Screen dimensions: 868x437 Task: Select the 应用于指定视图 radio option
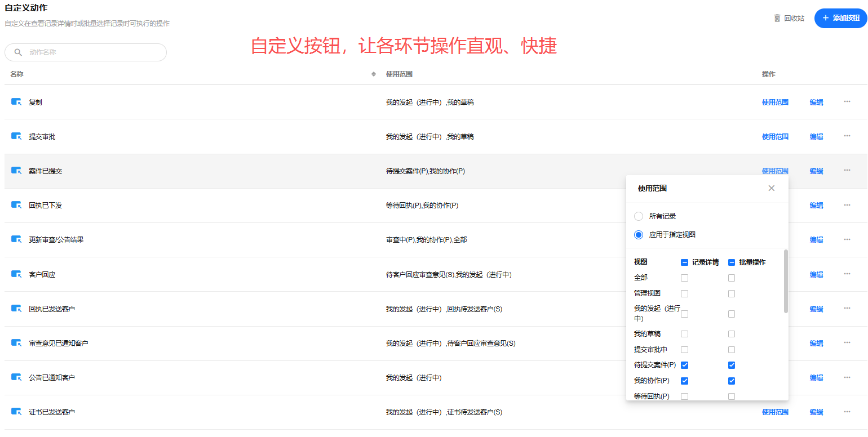pos(639,235)
